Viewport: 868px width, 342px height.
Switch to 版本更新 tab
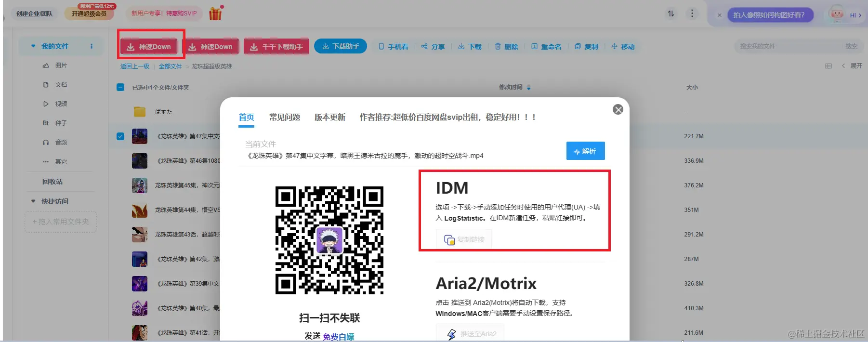point(330,117)
